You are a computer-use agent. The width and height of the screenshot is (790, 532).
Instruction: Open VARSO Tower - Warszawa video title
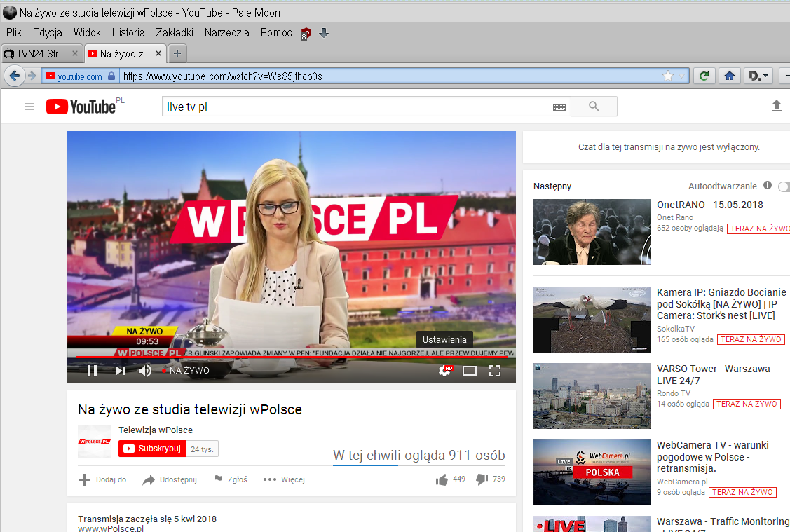tap(716, 374)
